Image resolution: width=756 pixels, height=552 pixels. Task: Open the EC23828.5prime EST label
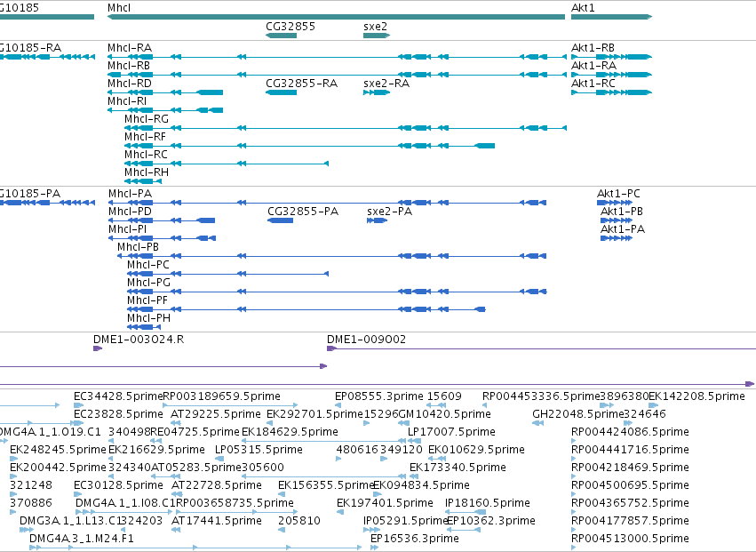pyautogui.click(x=119, y=414)
